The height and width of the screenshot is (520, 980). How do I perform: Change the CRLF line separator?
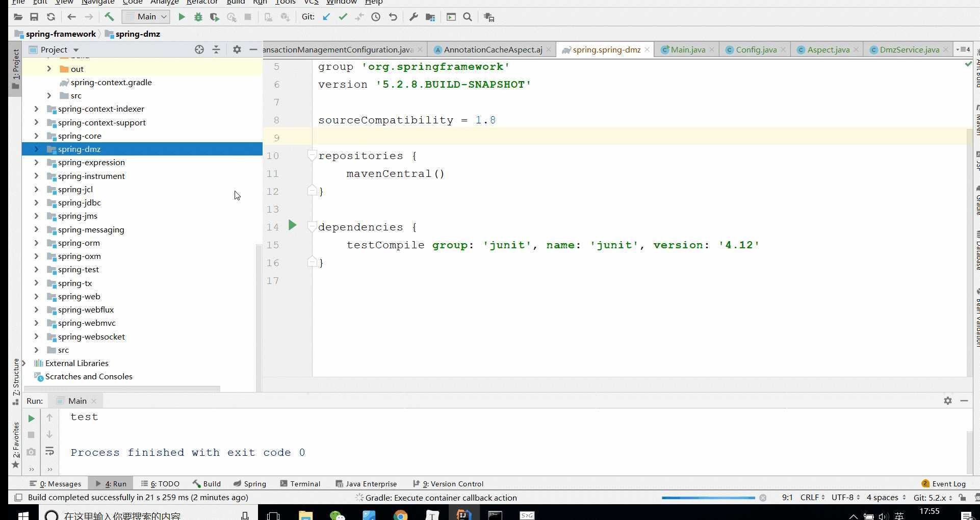pyautogui.click(x=812, y=498)
